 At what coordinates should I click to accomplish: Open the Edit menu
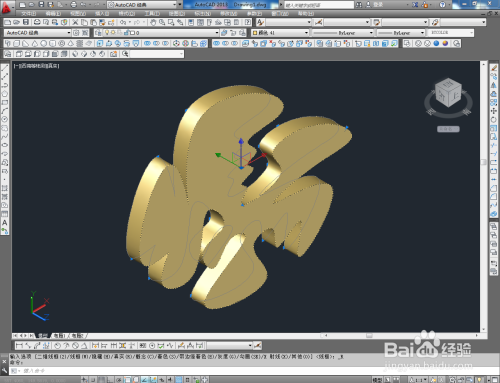coord(53,14)
